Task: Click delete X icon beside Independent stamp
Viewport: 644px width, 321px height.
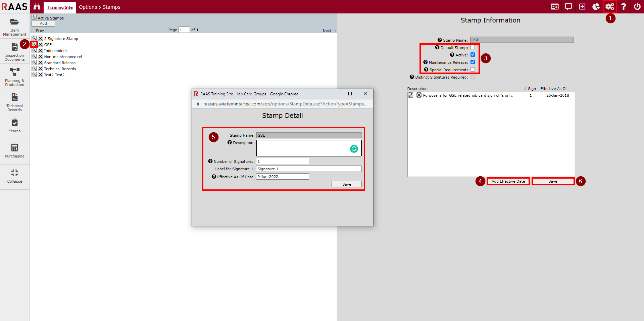Action: click(40, 51)
